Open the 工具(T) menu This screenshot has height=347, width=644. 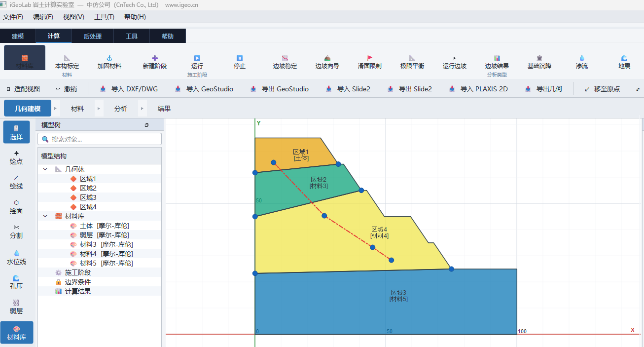pyautogui.click(x=104, y=17)
